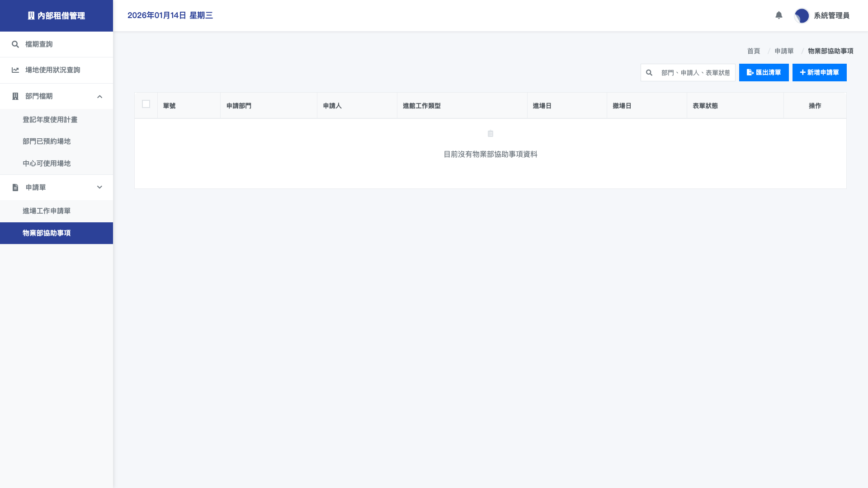Toggle the select-all checkbox in the table header
The image size is (868, 488).
point(146,104)
